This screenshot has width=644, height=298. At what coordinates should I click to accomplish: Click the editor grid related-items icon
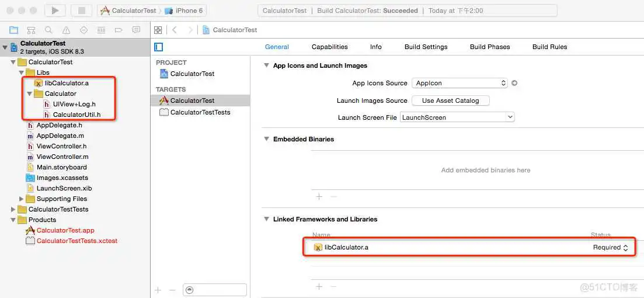[158, 30]
